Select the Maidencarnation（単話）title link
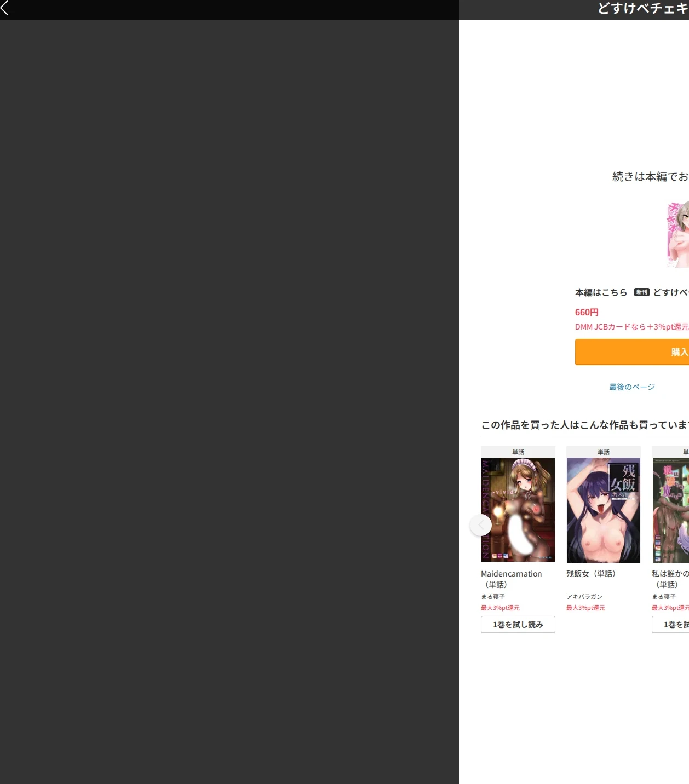Viewport: 689px width, 784px height. (x=512, y=579)
